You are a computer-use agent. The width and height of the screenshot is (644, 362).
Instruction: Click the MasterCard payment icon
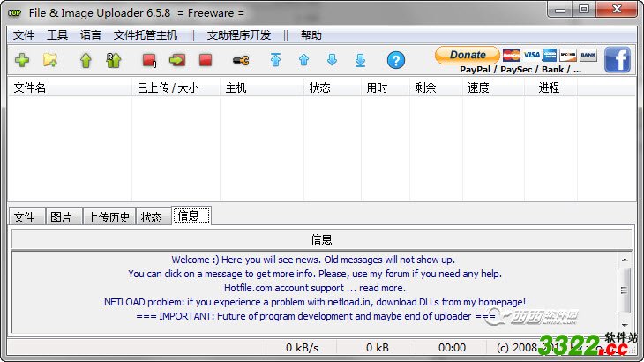pos(512,55)
